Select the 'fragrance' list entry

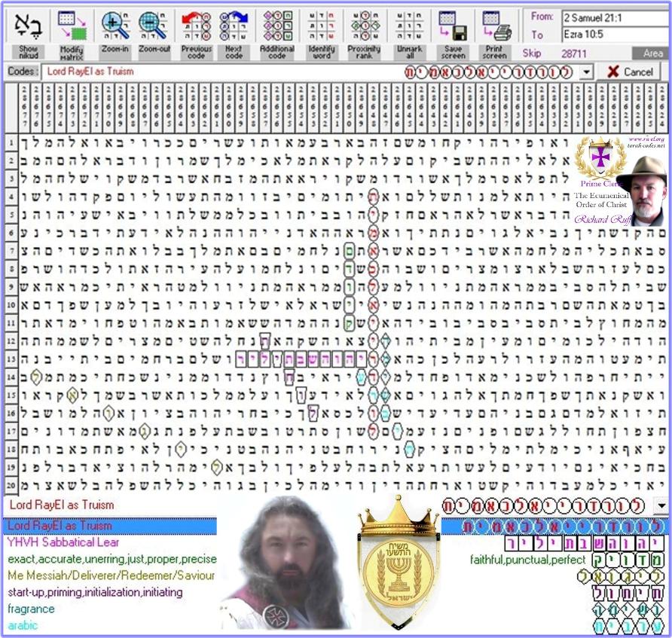point(31,609)
